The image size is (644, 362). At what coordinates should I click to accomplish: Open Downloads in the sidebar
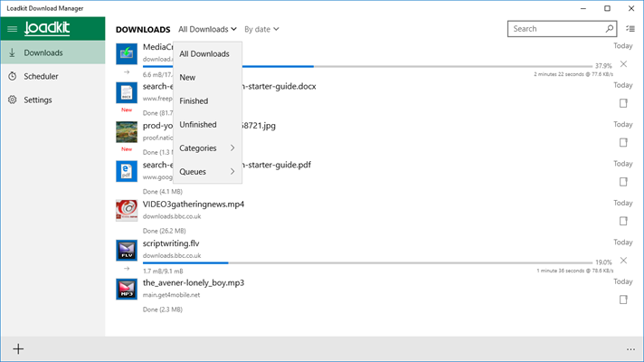(52, 52)
